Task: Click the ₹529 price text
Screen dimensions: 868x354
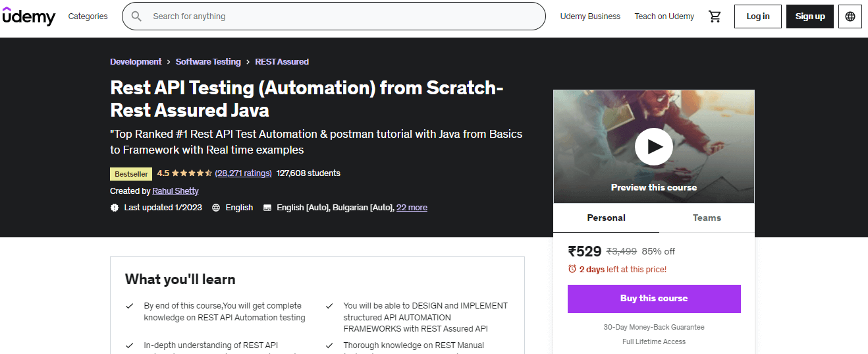Action: (x=585, y=251)
